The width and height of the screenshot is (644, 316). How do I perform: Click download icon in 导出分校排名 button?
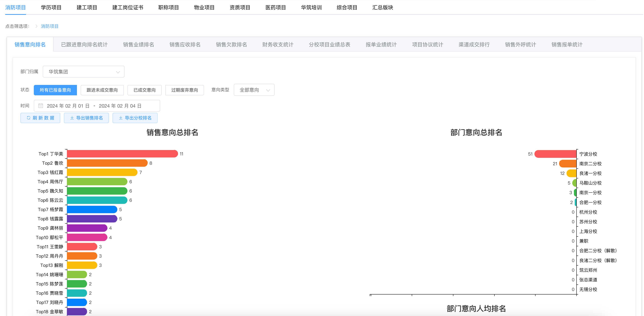pyautogui.click(x=121, y=118)
